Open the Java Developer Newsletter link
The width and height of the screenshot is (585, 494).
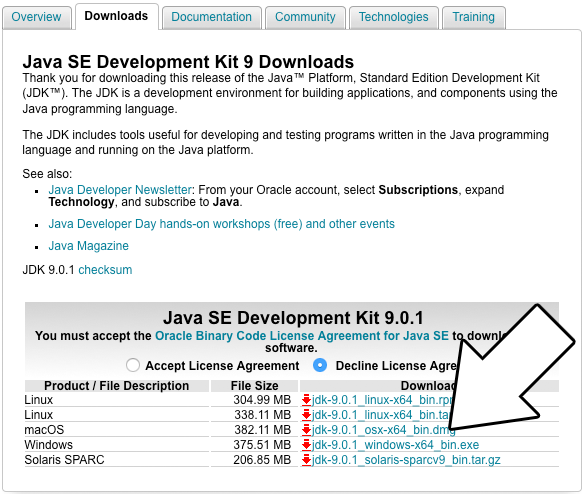[x=120, y=190]
